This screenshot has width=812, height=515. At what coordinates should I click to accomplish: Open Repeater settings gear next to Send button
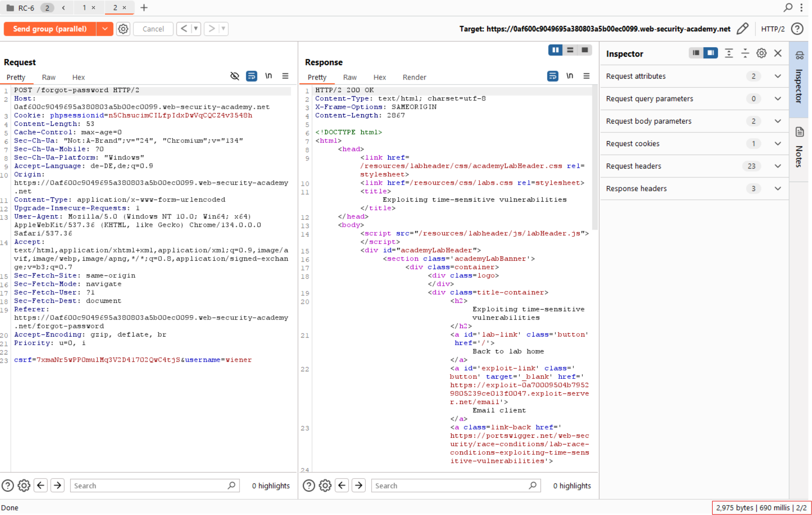coord(123,29)
